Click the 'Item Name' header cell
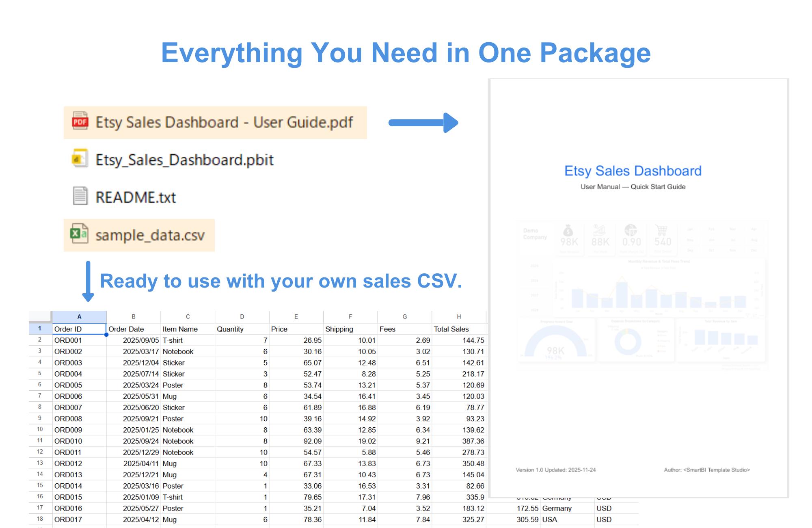 (x=188, y=329)
